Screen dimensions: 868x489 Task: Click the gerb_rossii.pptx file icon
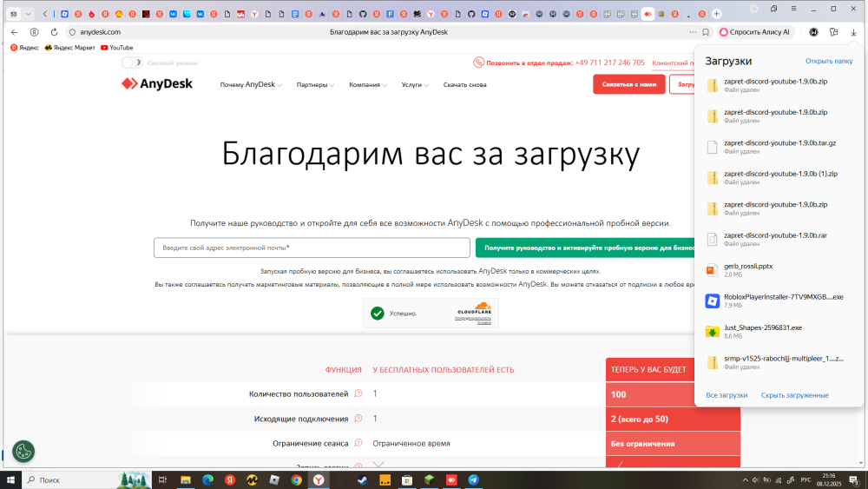pos(712,270)
